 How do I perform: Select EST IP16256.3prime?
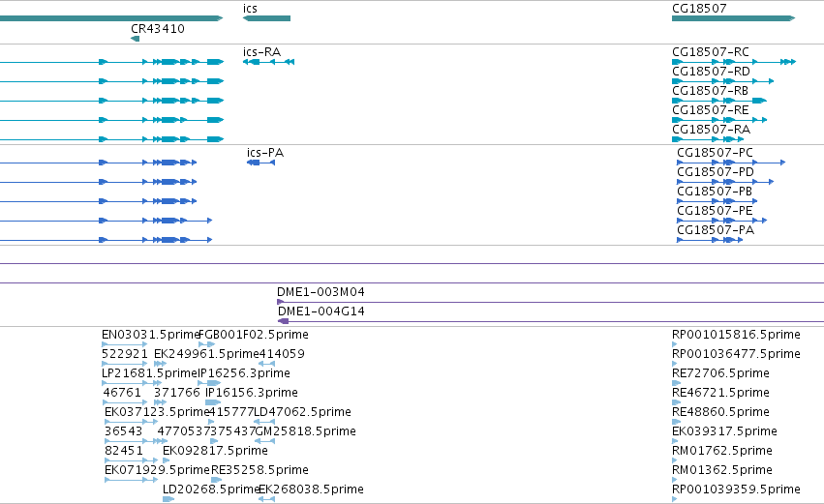209,383
